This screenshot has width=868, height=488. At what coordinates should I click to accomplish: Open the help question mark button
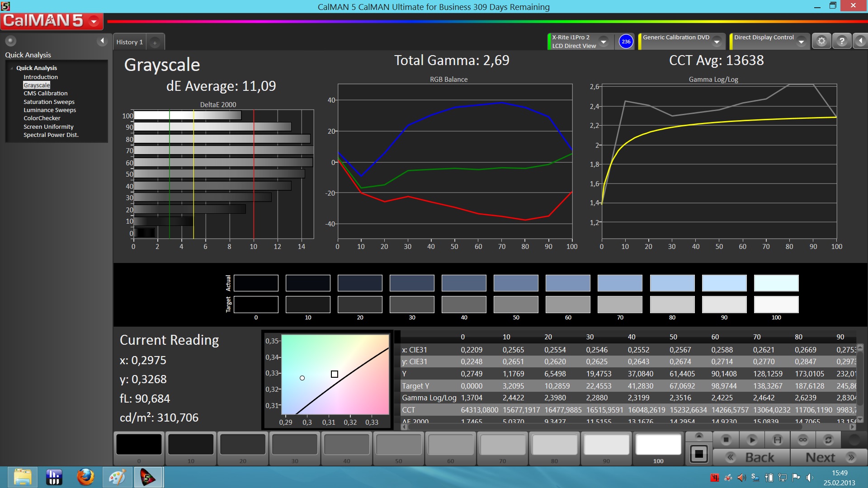[841, 41]
